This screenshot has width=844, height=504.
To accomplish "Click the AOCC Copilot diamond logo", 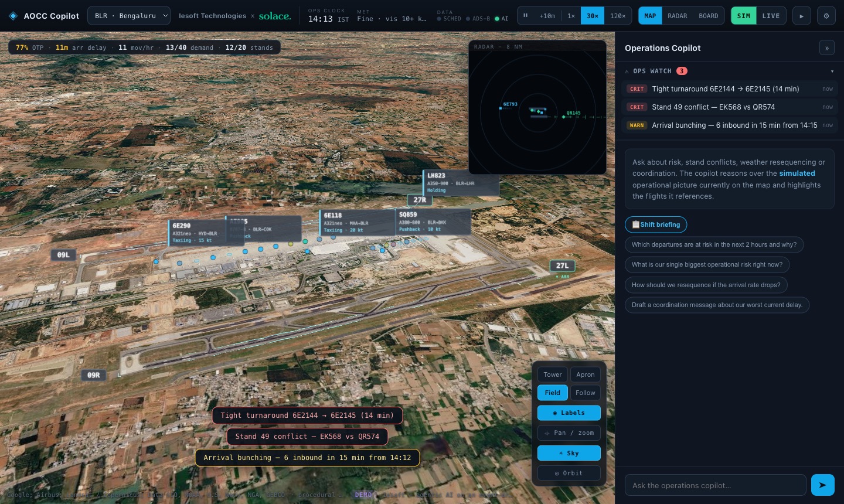I will [x=13, y=16].
